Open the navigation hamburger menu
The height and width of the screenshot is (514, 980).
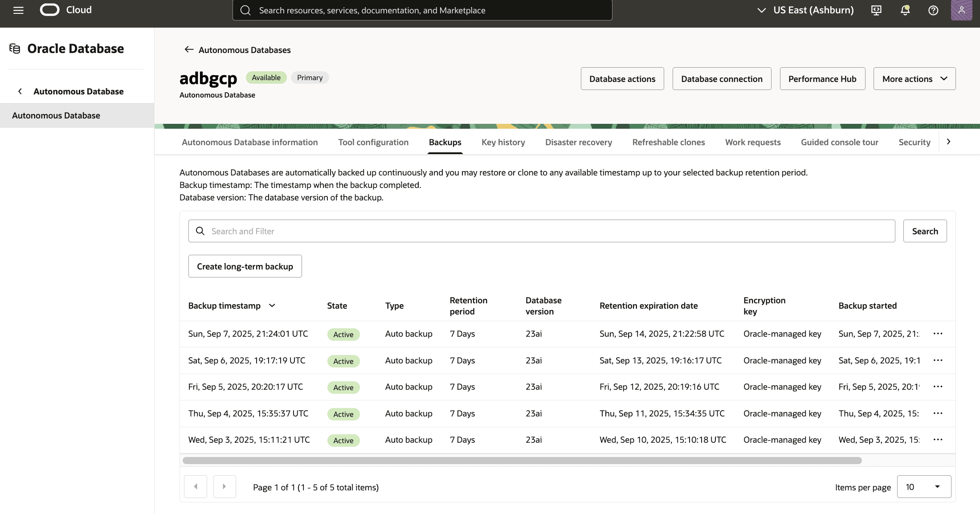coord(18,10)
